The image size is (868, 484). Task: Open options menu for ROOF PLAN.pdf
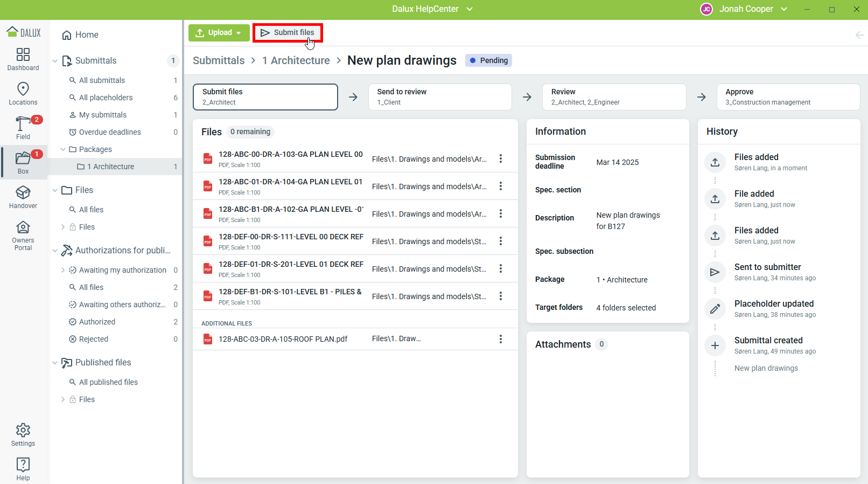[x=501, y=339]
